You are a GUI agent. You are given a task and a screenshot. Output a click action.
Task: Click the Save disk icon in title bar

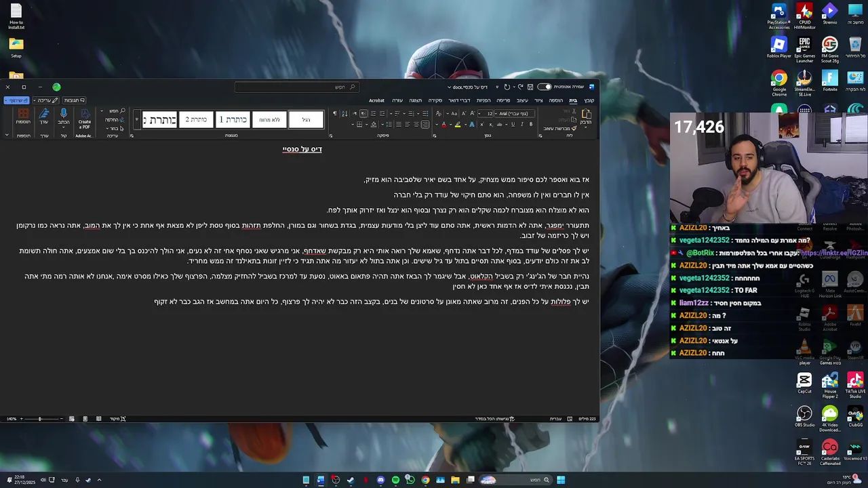[530, 87]
